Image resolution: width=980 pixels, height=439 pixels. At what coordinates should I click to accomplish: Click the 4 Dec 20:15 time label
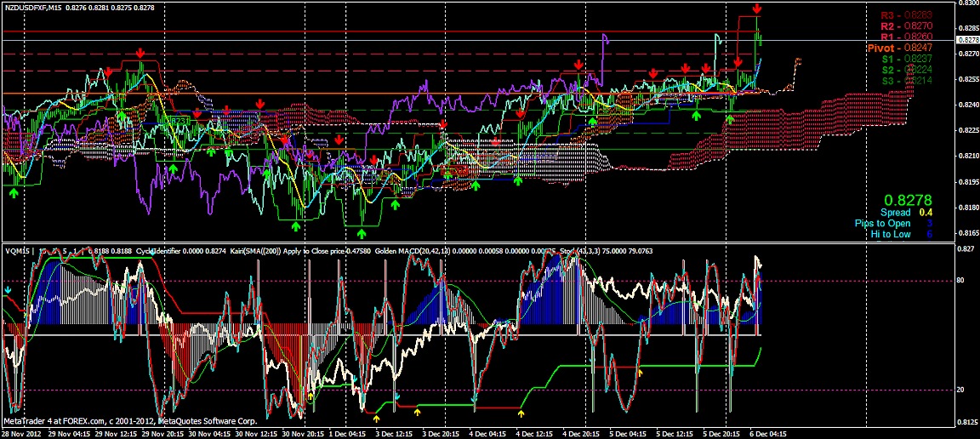point(581,433)
